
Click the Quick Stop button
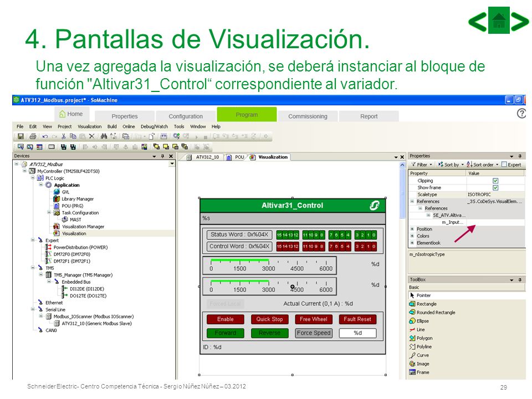click(x=269, y=319)
